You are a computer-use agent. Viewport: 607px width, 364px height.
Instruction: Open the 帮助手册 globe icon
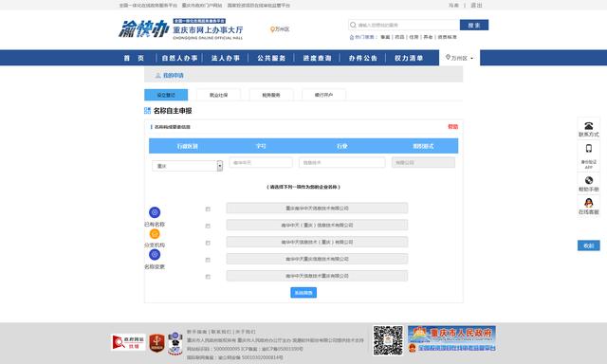(x=588, y=180)
